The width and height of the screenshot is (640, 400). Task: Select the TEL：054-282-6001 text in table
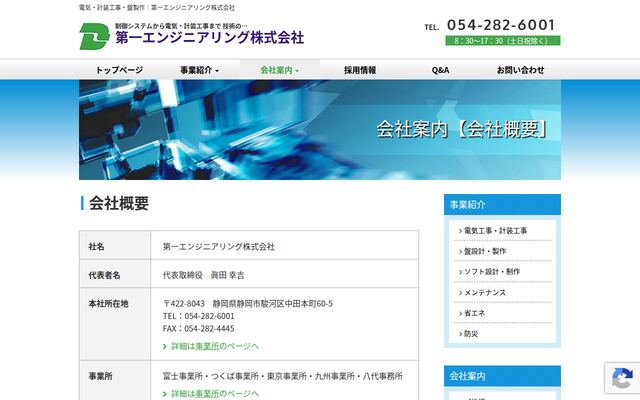pos(198,316)
